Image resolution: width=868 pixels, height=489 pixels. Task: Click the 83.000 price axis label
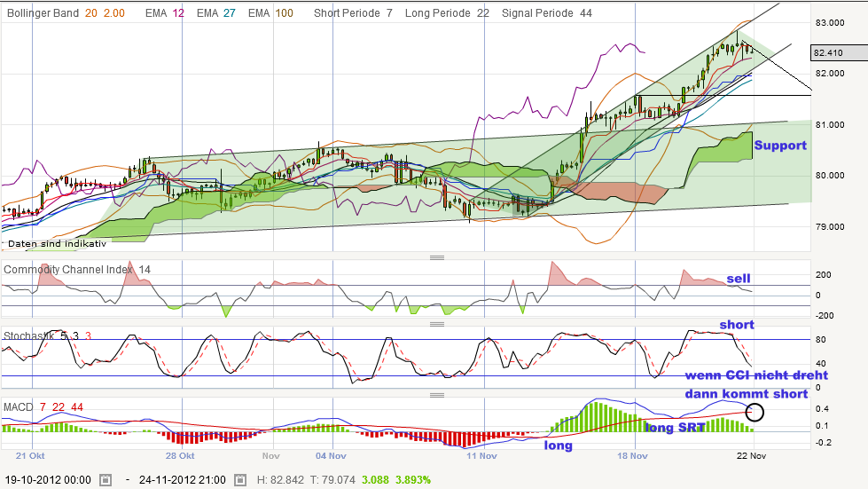(830, 23)
